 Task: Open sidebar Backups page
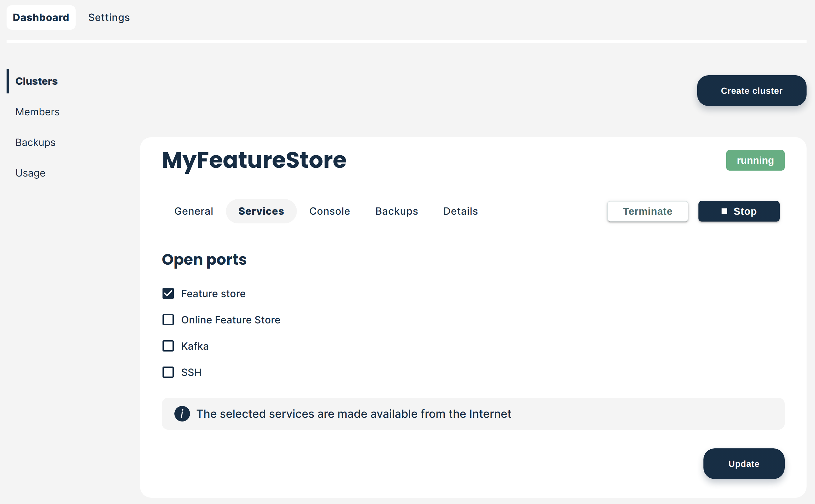coord(35,142)
